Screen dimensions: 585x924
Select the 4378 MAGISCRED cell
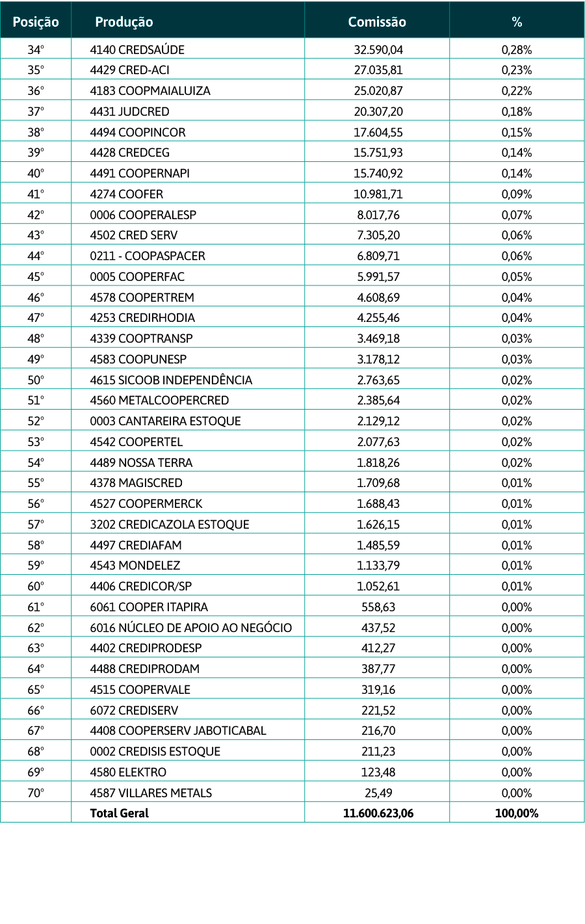click(x=136, y=483)
